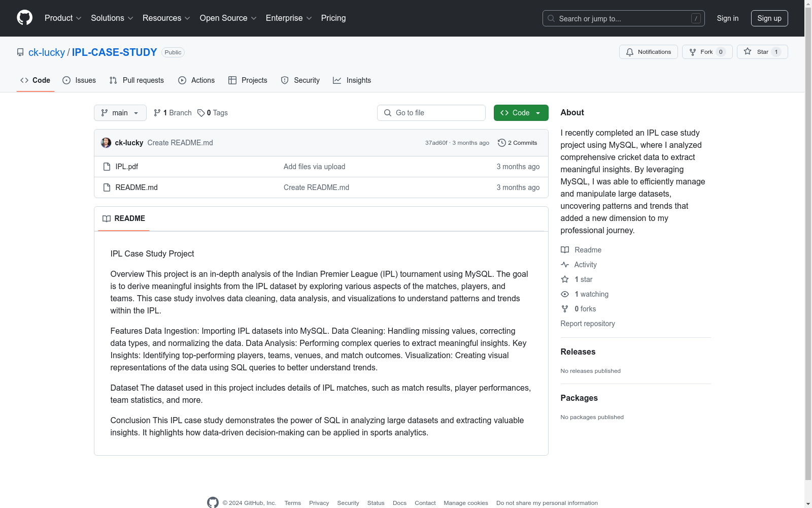The width and height of the screenshot is (812, 508).
Task: Click the pulse icon beside Activity
Action: [x=565, y=265]
